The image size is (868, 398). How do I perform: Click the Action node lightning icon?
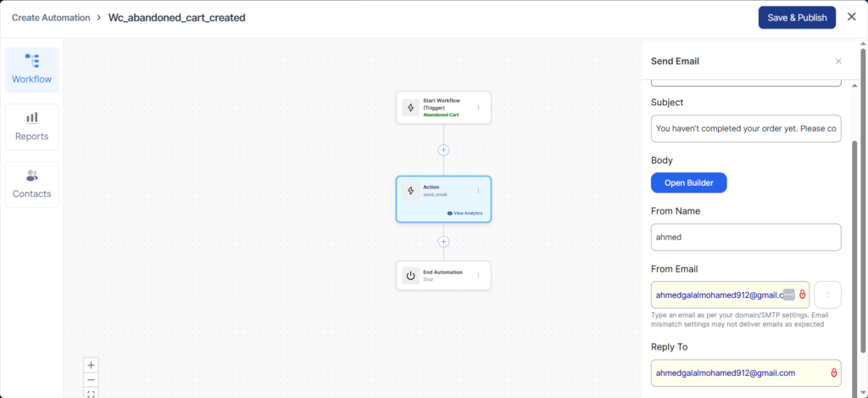(410, 191)
